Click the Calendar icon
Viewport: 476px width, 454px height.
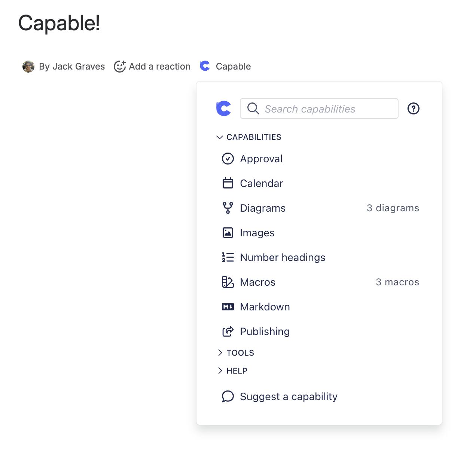tap(228, 183)
